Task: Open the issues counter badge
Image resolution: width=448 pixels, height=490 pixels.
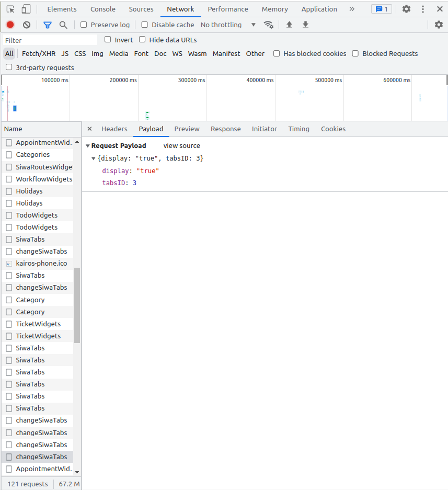Action: coord(382,9)
